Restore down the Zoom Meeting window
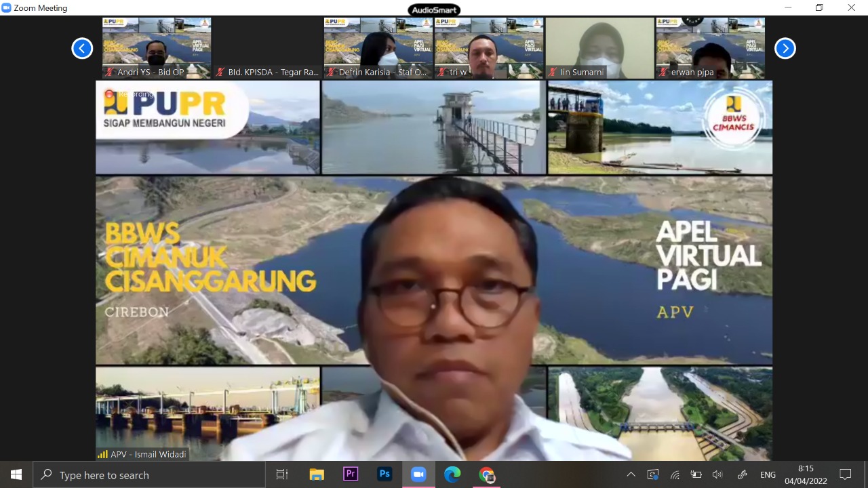This screenshot has height=488, width=868. 820,8
